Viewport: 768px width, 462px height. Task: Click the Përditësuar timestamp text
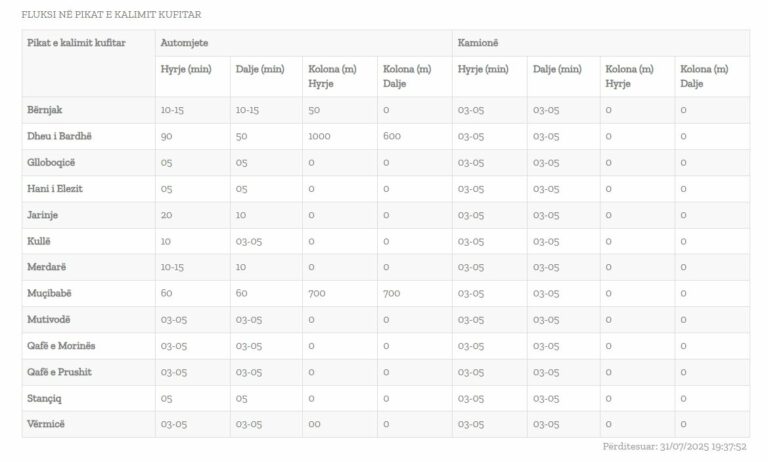(x=675, y=448)
